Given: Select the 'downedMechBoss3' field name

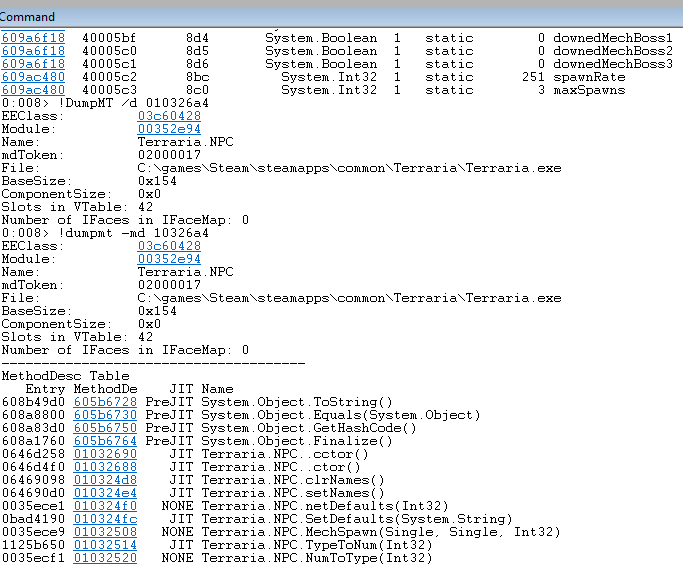Looking at the screenshot, I should pos(613,64).
